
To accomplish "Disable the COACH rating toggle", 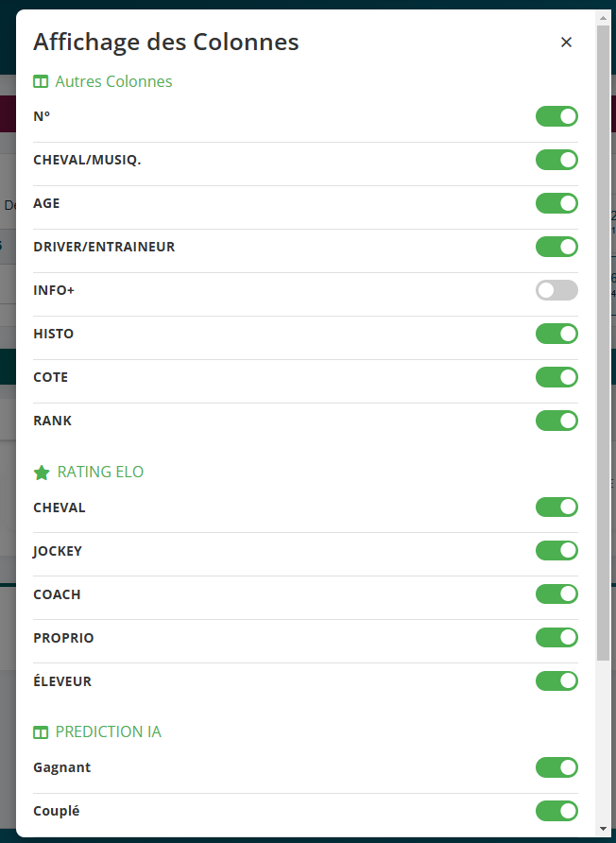I will (x=556, y=594).
